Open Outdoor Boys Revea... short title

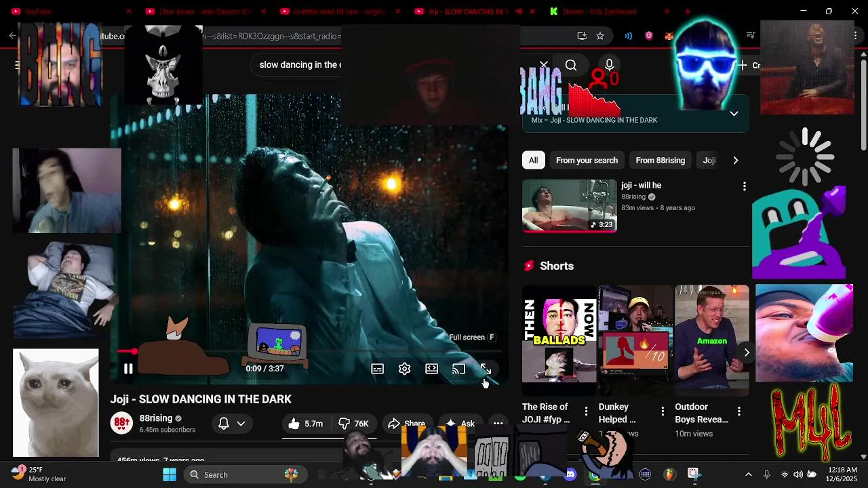[x=701, y=413]
